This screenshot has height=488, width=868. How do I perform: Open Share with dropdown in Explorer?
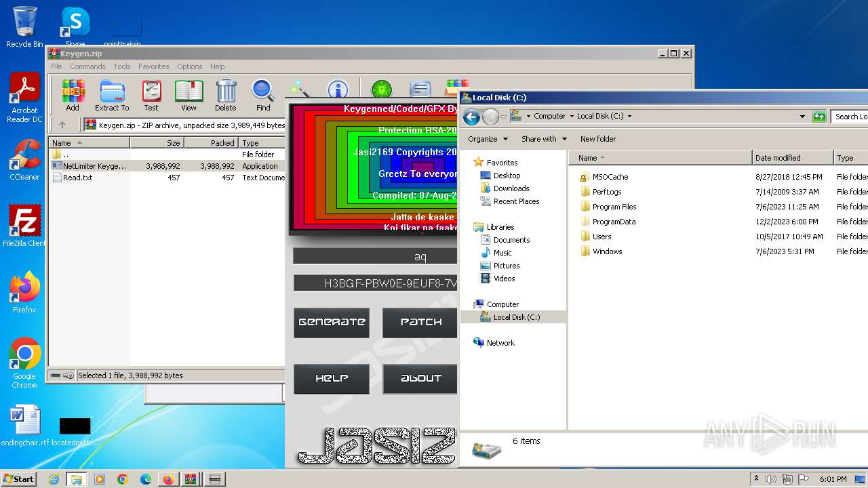point(544,139)
